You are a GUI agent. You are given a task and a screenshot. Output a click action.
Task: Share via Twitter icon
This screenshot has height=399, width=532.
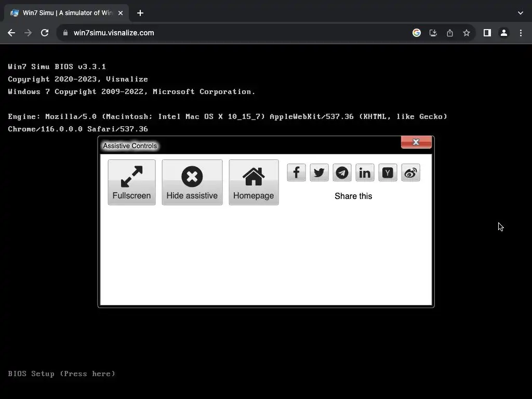(319, 172)
